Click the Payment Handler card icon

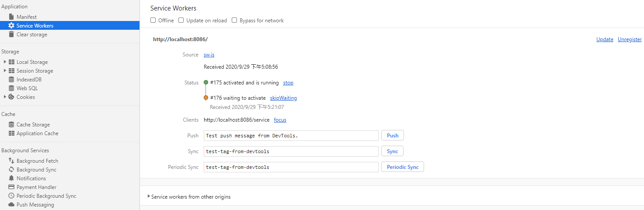(12, 187)
